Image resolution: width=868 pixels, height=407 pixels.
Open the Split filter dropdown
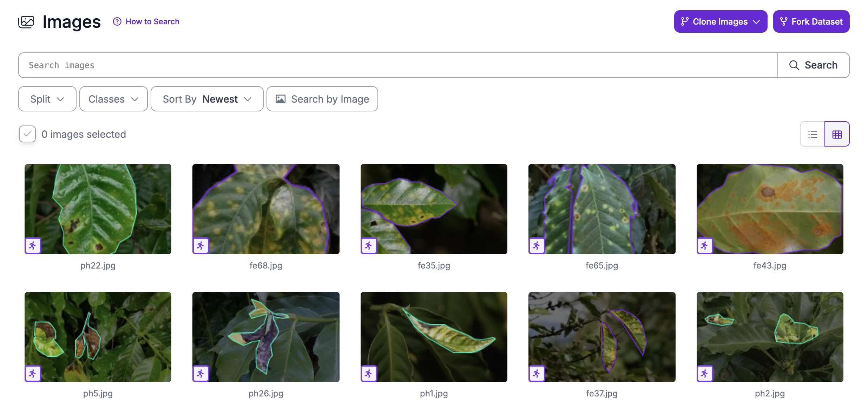pos(47,99)
